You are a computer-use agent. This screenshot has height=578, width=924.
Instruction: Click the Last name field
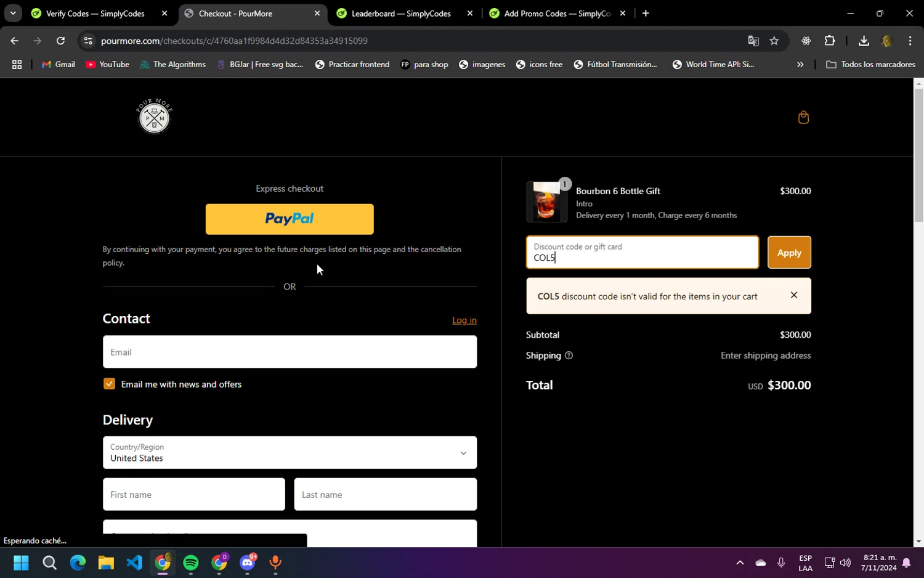386,494
